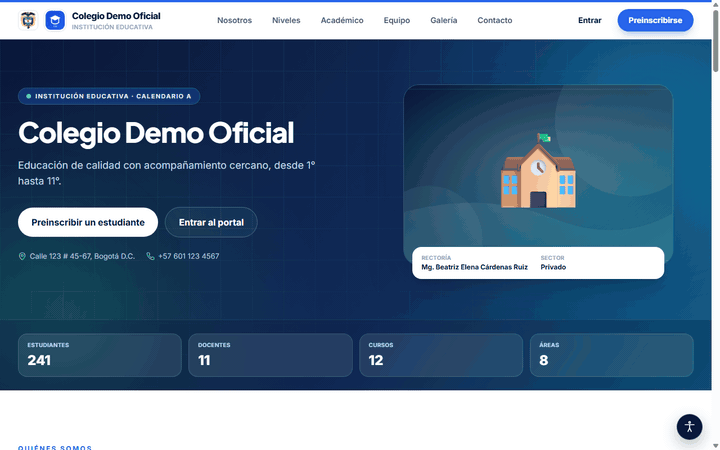
Task: Click the school building illustration
Action: coord(538,171)
